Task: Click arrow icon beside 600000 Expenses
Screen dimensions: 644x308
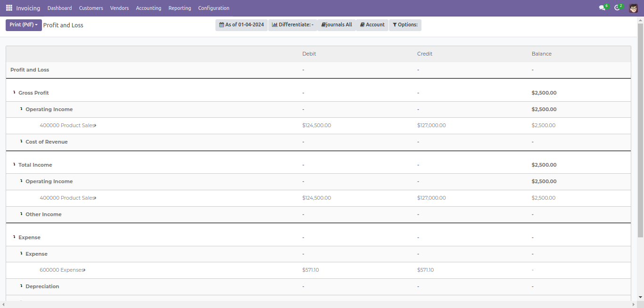Action: click(84, 270)
